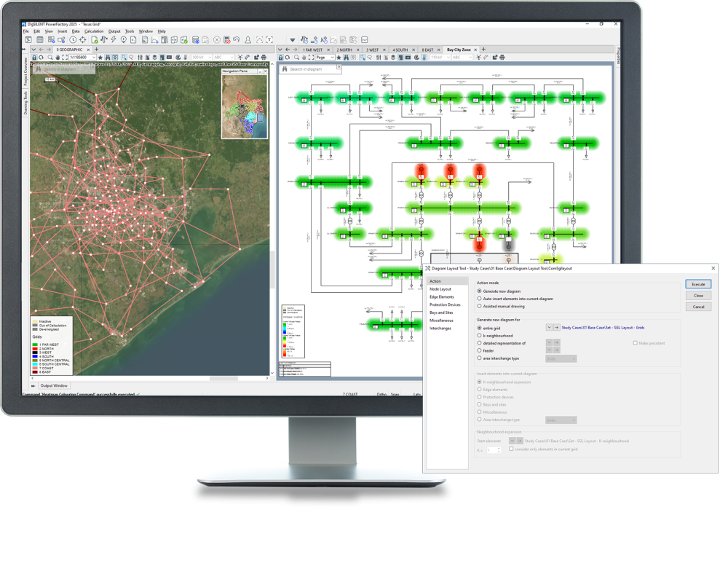Click the break/stop circled X icon

pyautogui.click(x=216, y=40)
